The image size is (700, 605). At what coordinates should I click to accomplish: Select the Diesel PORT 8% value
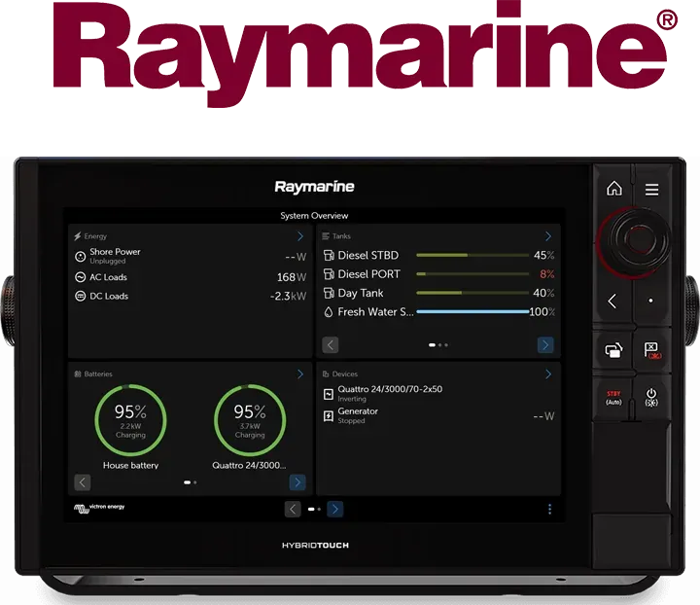546,274
